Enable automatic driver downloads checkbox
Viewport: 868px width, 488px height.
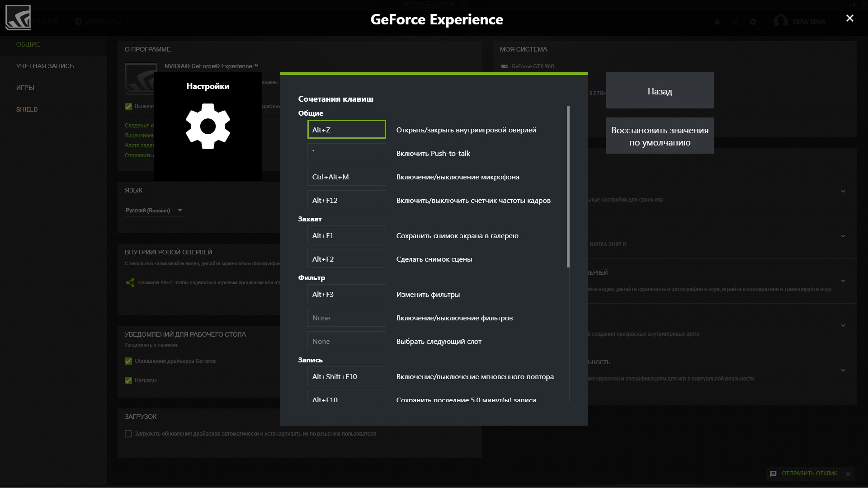coord(128,434)
